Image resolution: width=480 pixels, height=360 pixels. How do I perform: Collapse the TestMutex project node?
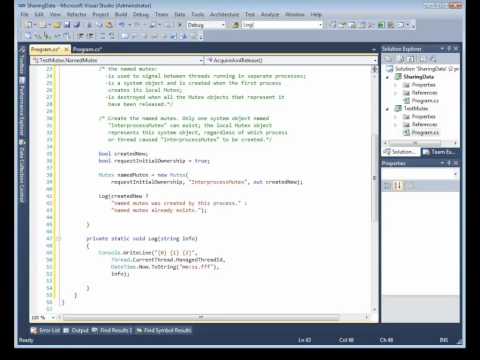387,109
